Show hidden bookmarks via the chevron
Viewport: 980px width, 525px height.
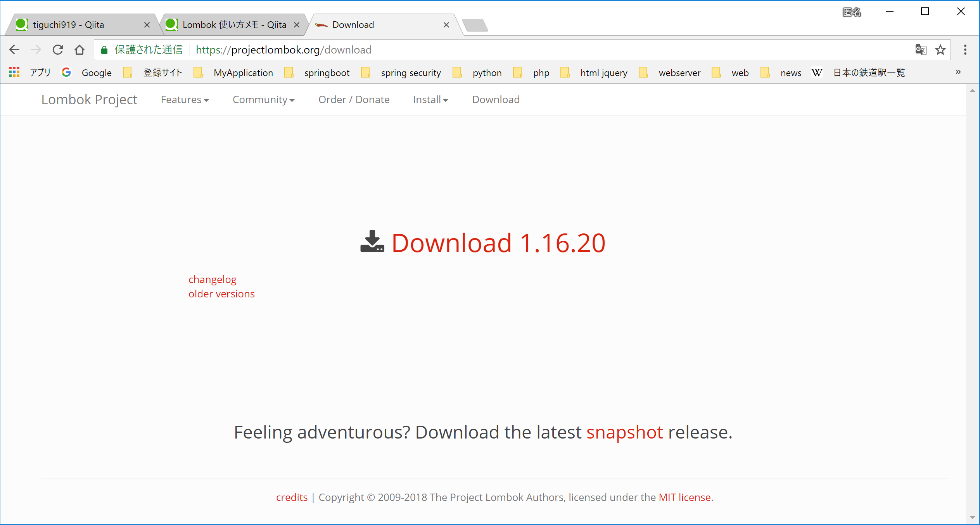pyautogui.click(x=958, y=72)
